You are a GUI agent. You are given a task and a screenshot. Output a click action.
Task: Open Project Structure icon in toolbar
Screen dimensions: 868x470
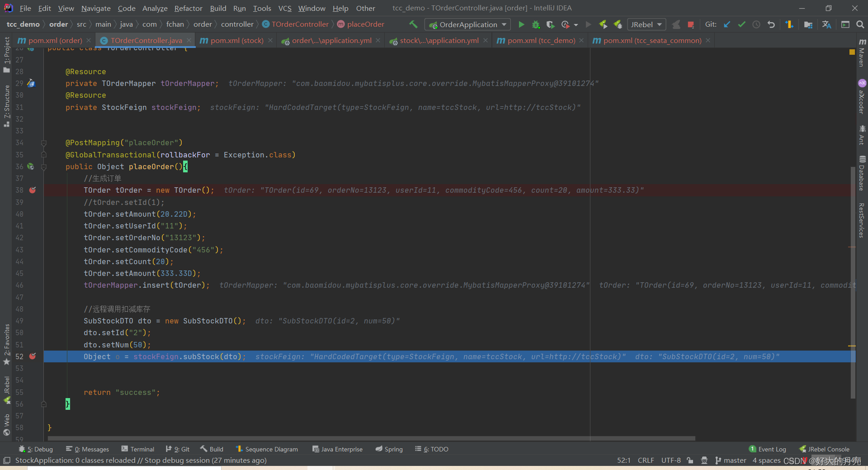(808, 24)
